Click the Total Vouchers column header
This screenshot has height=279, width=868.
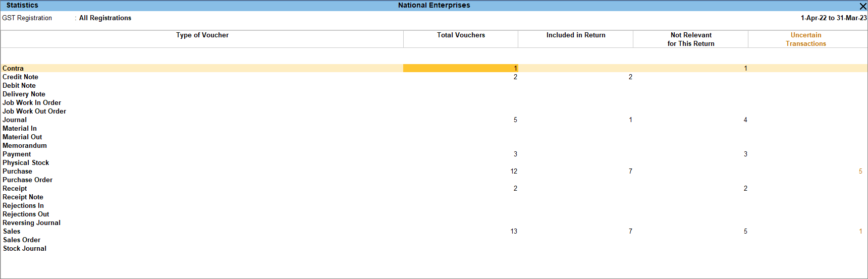(x=461, y=35)
